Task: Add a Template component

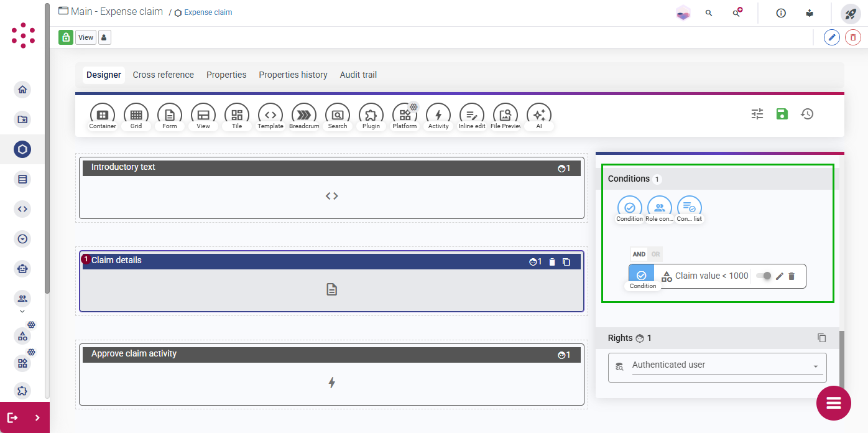Action: [270, 115]
